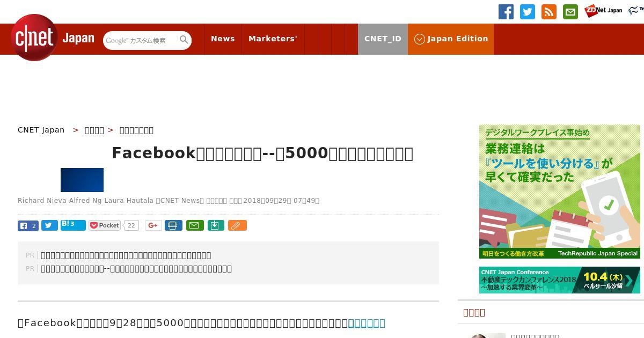Expand the Japan Edition selector
Viewport: 644px width, 338px height.
coord(451,39)
